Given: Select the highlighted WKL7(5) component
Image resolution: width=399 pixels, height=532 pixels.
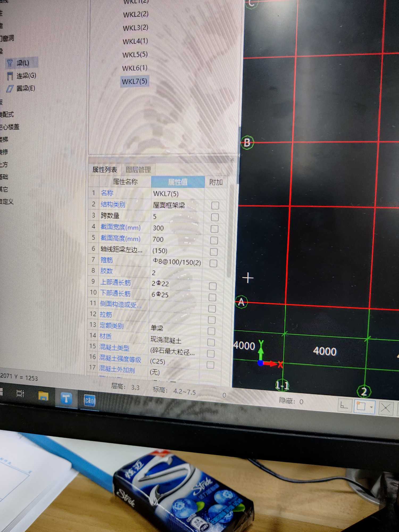Looking at the screenshot, I should pos(135,81).
